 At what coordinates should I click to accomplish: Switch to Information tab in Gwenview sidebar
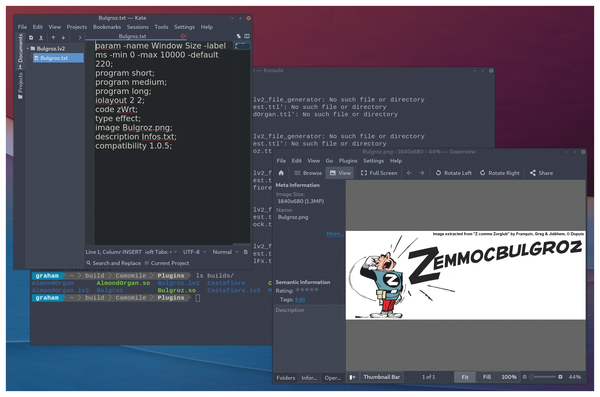[309, 377]
